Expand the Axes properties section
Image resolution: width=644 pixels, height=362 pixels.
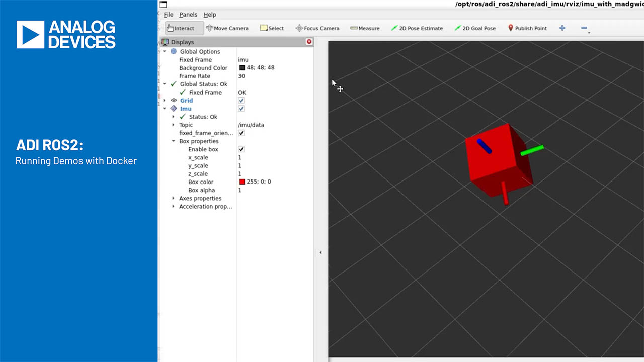pos(174,198)
